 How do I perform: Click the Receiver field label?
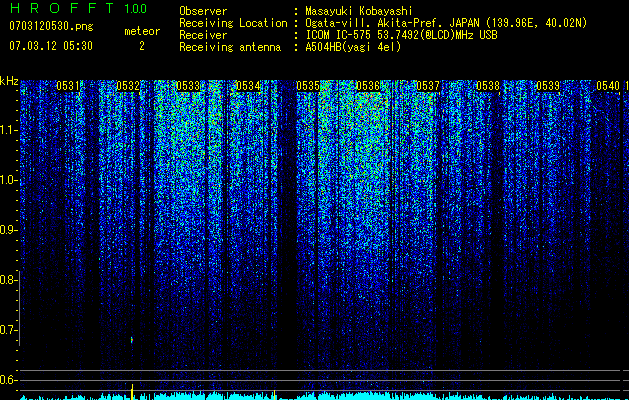[203, 35]
